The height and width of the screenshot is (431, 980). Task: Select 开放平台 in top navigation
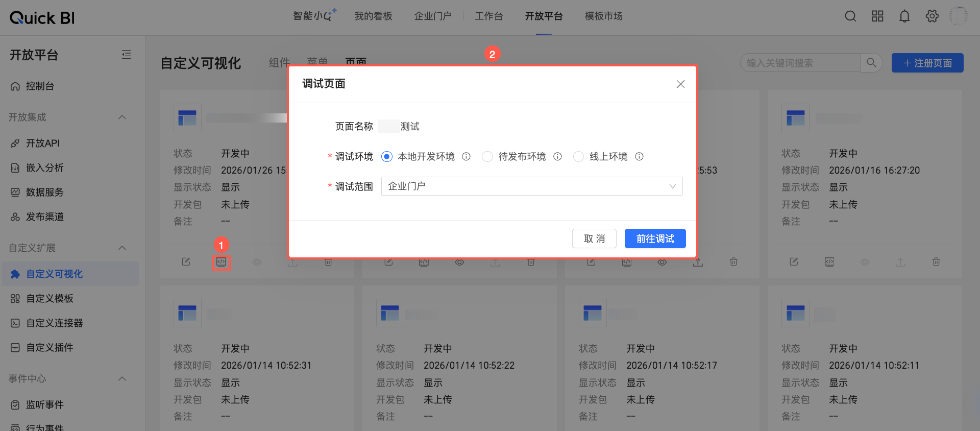click(544, 16)
